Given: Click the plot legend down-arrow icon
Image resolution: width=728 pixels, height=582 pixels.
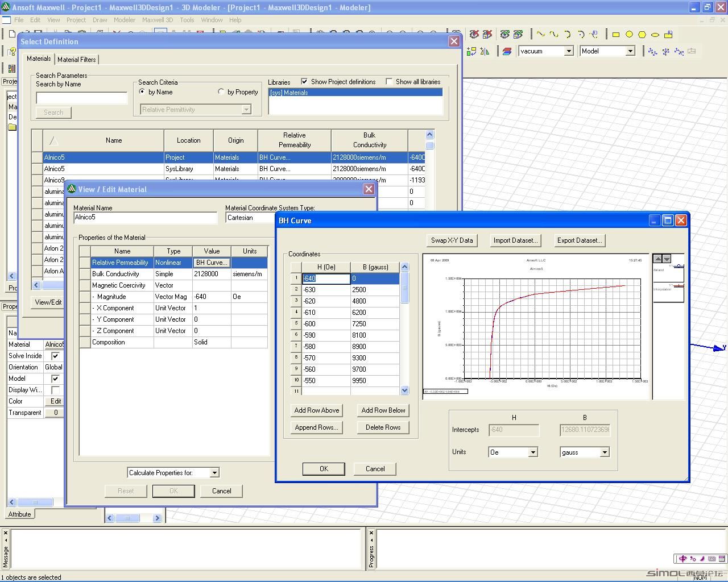Looking at the screenshot, I should coord(667,259).
